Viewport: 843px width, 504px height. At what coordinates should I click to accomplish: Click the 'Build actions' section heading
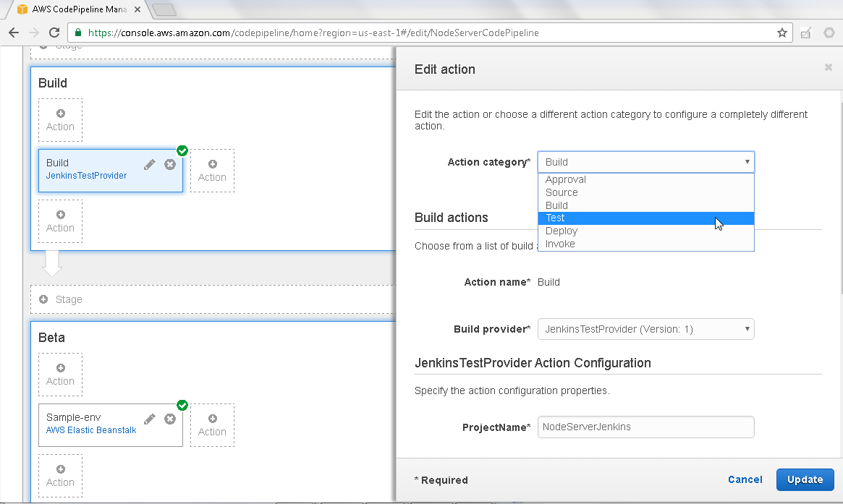[x=451, y=218]
